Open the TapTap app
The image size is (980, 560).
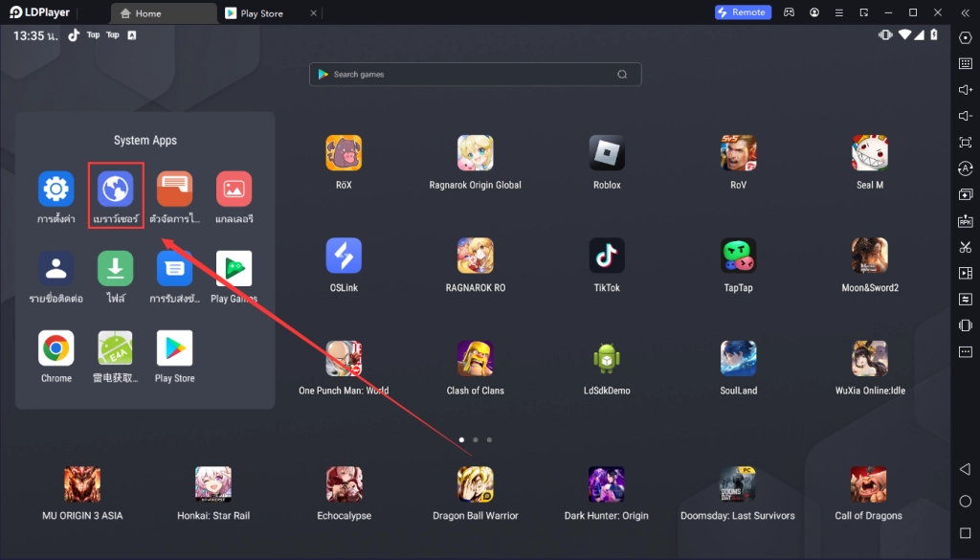pos(738,256)
